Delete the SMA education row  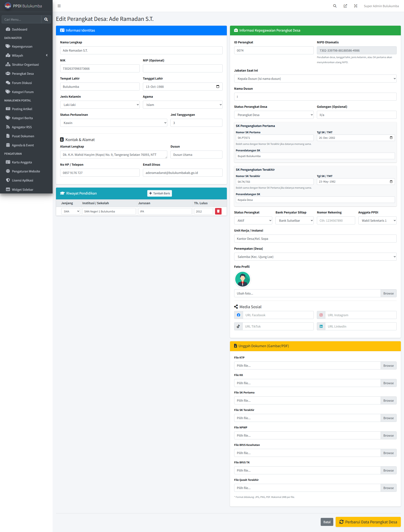(x=218, y=211)
